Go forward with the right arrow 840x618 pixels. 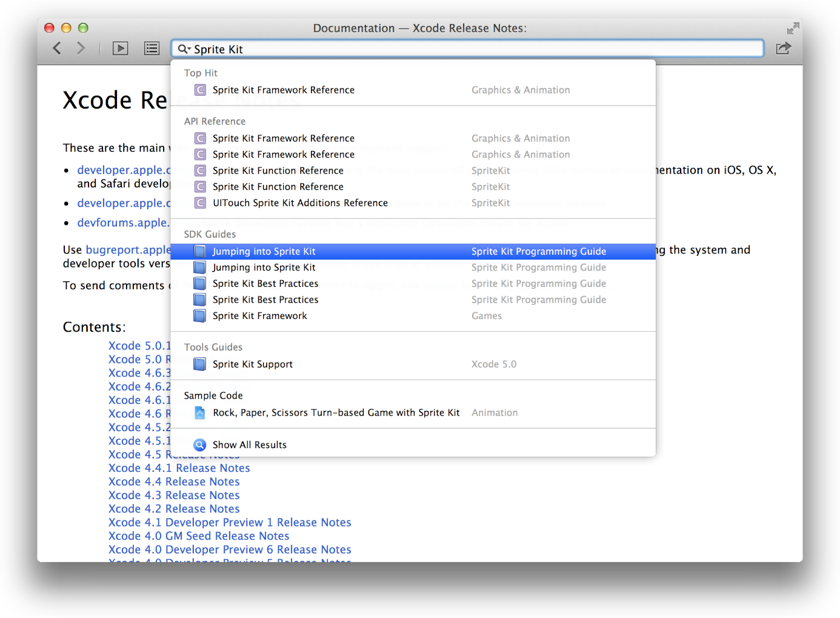(x=81, y=49)
